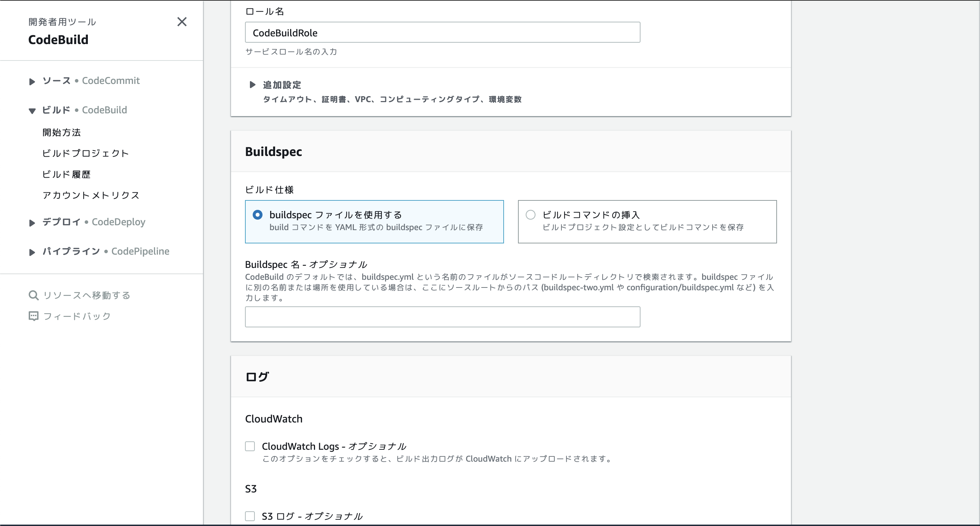
Task: Enable the CloudWatch Logs checkbox
Action: (x=250, y=446)
